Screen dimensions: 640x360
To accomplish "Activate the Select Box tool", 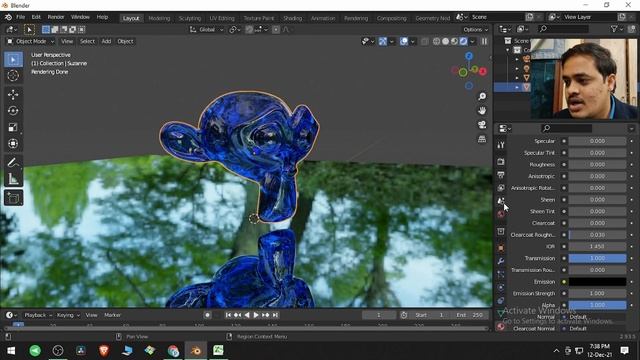I will tap(13, 60).
